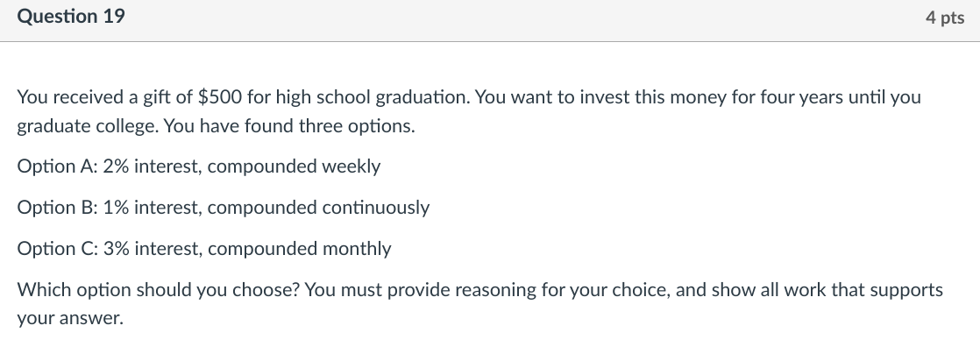The height and width of the screenshot is (361, 980).
Task: Select the Option C line of text
Action: [x=204, y=249]
